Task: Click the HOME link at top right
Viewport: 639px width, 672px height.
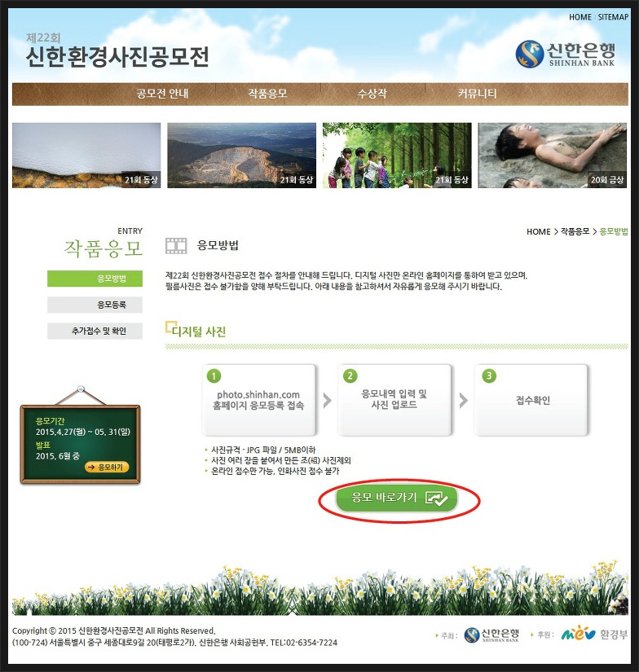Action: point(580,17)
